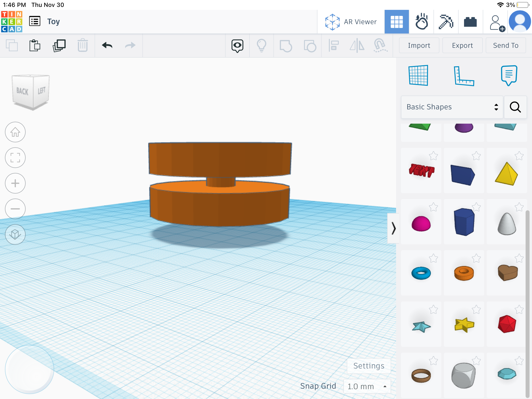This screenshot has width=532, height=399.
Task: Favorite the Heart shape star
Action: [519, 258]
